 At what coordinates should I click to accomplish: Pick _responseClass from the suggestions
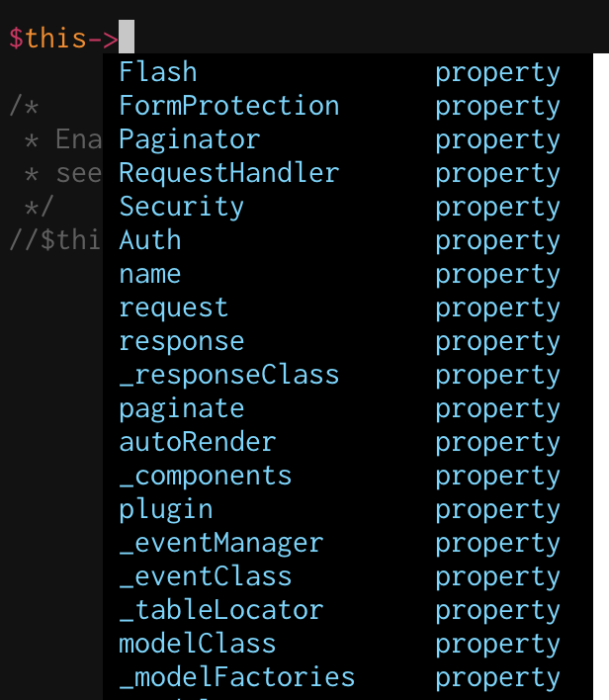228,375
